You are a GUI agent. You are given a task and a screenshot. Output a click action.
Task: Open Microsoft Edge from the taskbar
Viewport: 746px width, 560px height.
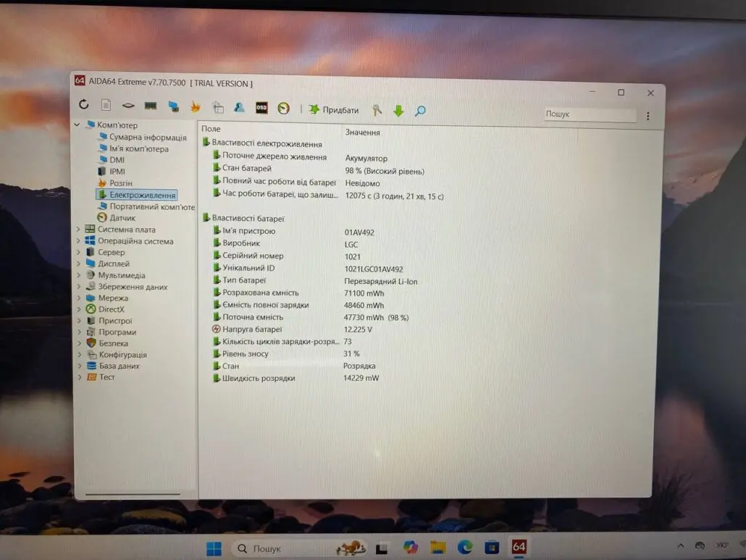tap(464, 546)
